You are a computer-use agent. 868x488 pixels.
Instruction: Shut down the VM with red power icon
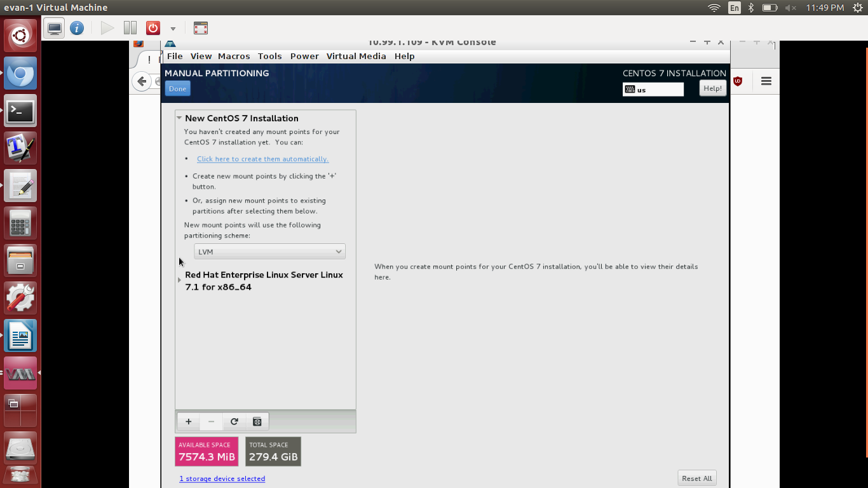[x=153, y=28]
